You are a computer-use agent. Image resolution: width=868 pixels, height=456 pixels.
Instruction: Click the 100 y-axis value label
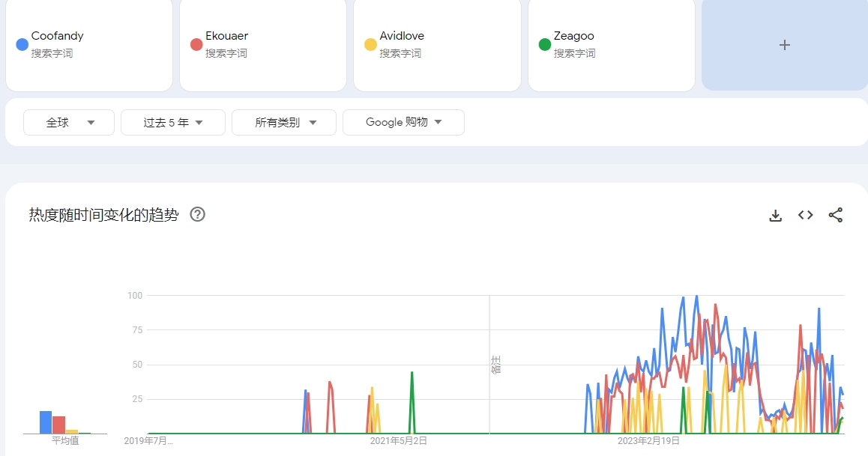pos(135,296)
